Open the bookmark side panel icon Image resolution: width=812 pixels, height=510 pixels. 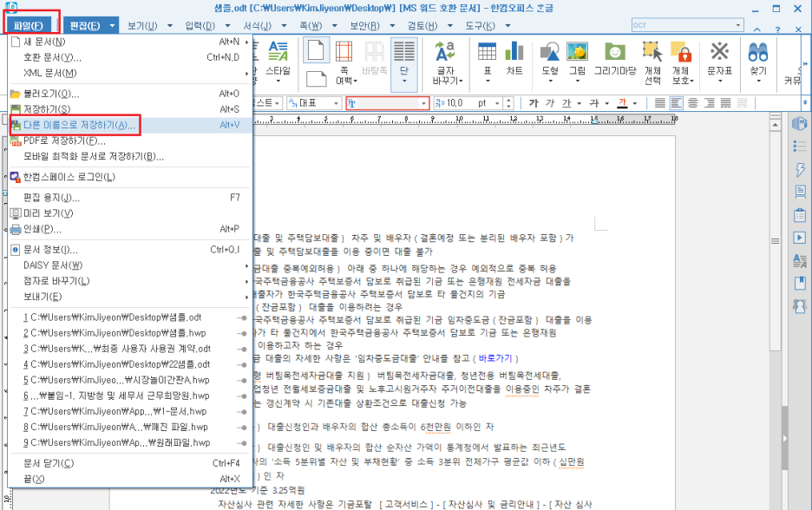pos(800,283)
